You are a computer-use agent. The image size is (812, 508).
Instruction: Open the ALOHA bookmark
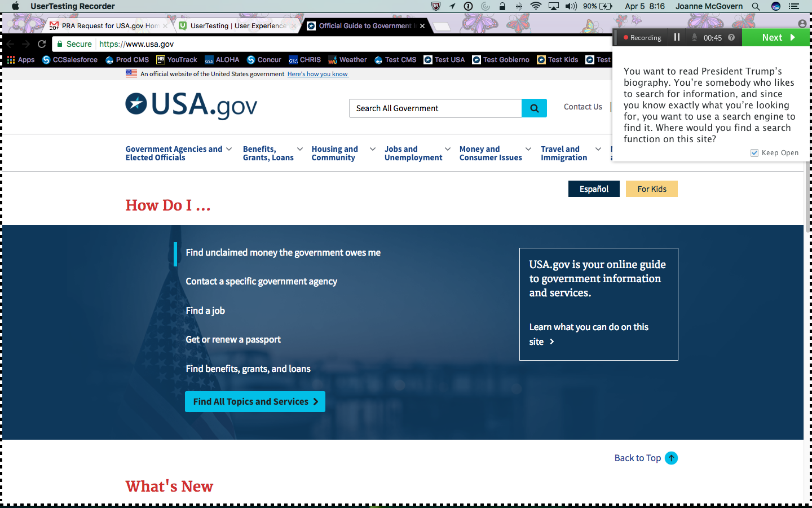coord(222,59)
